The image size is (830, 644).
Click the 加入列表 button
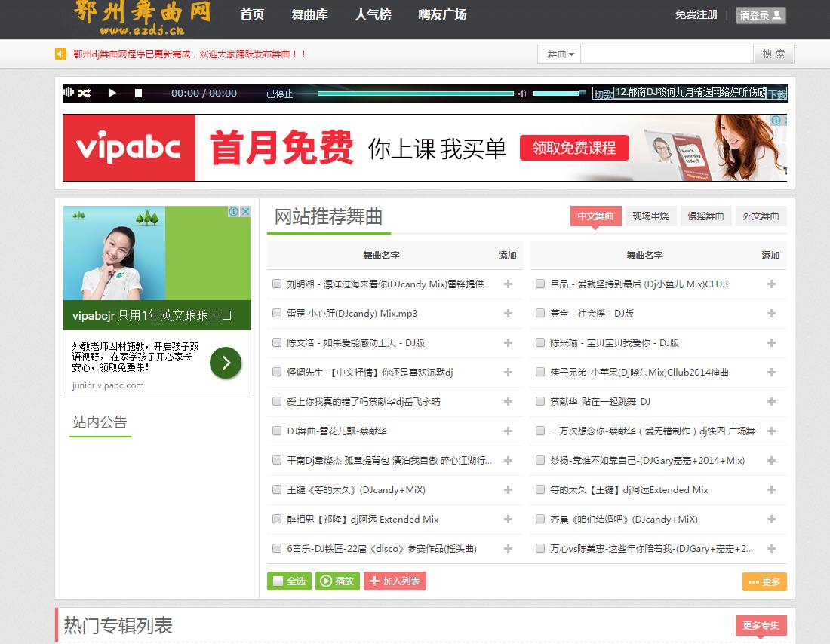click(x=395, y=581)
